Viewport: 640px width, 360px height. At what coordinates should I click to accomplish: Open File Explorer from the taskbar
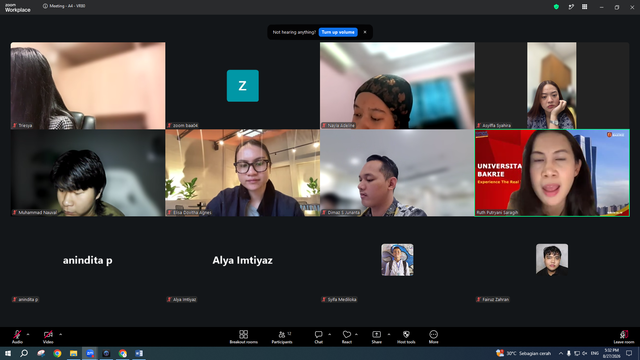pyautogui.click(x=73, y=353)
